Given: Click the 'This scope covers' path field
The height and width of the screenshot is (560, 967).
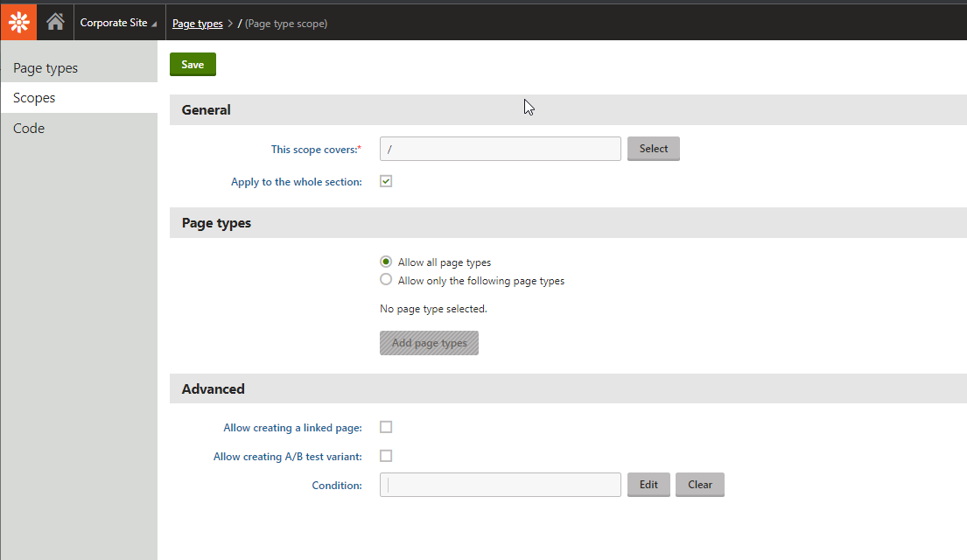Looking at the screenshot, I should 500,149.
